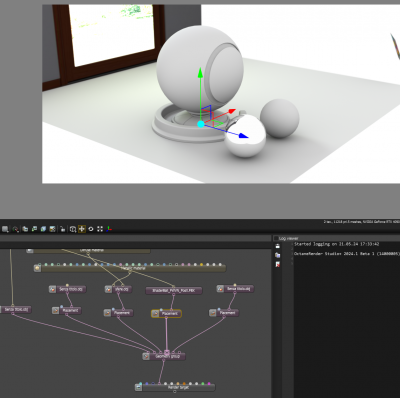Click the ShaderBall FBX mesh node
Screen dimensions: 400x398
(174, 291)
